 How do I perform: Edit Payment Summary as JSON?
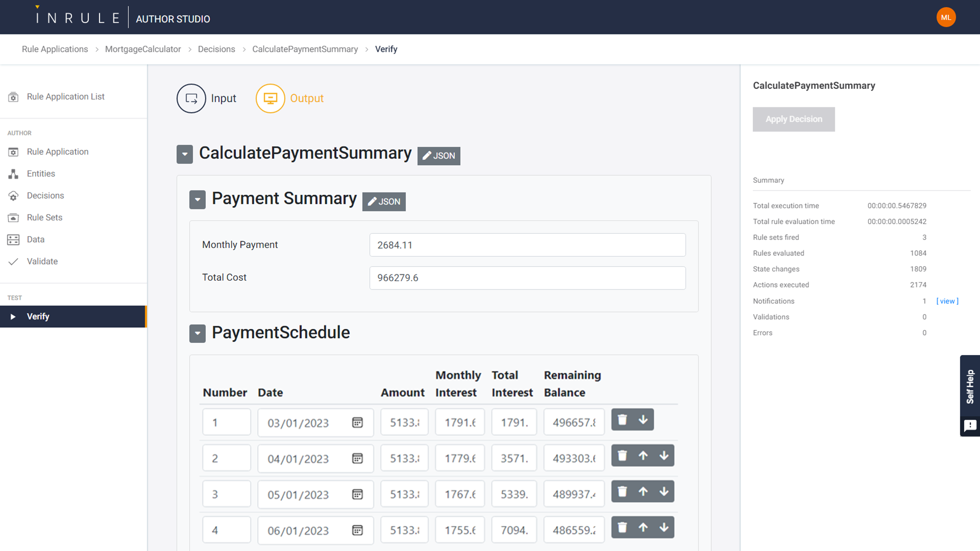384,202
